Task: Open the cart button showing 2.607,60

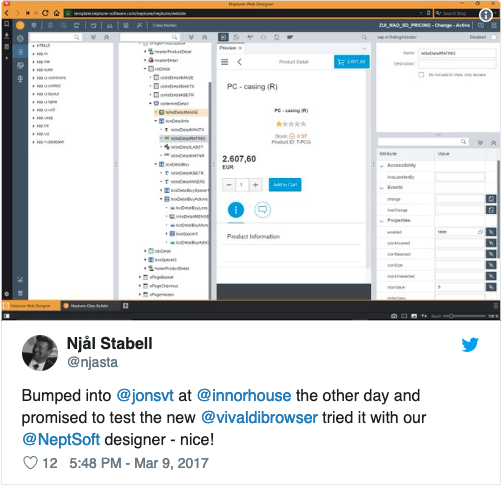Action: (352, 62)
